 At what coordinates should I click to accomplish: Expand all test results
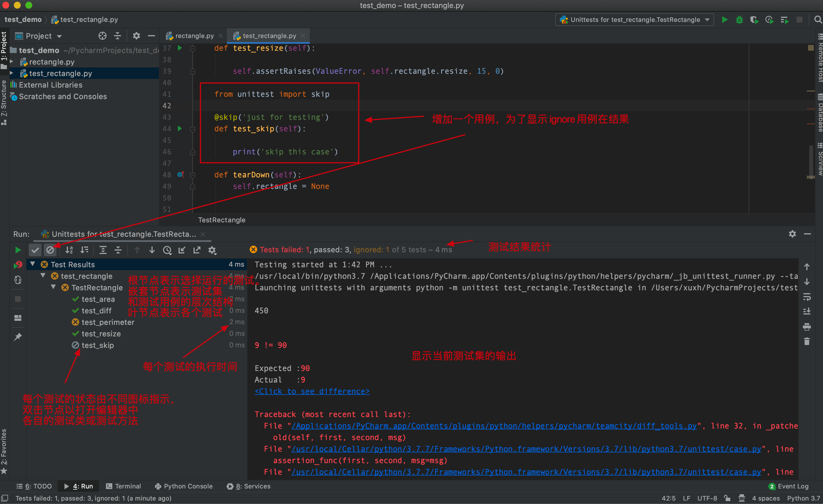coord(103,250)
